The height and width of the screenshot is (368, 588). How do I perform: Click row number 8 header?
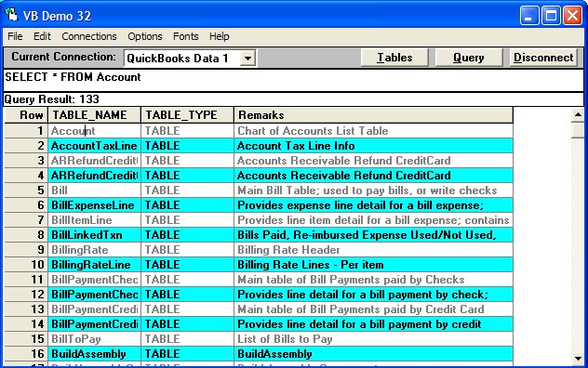(x=26, y=235)
